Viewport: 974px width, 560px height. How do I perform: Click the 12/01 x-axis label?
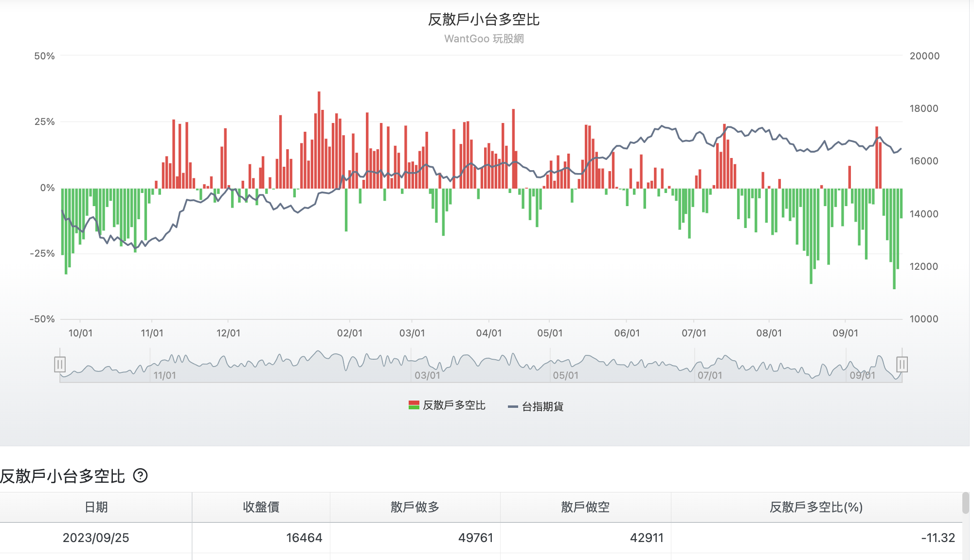(x=228, y=333)
